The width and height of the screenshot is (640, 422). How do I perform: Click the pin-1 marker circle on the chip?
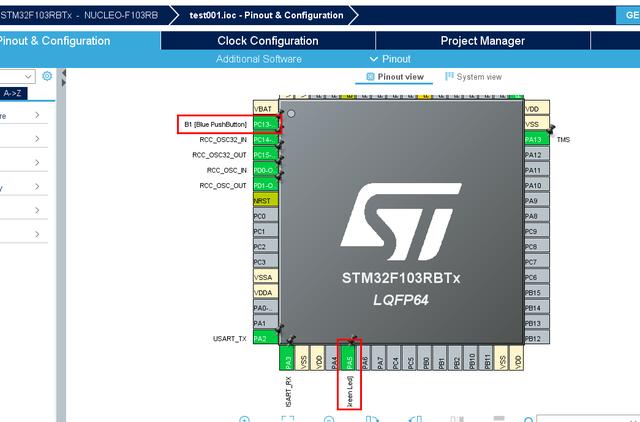click(x=291, y=114)
